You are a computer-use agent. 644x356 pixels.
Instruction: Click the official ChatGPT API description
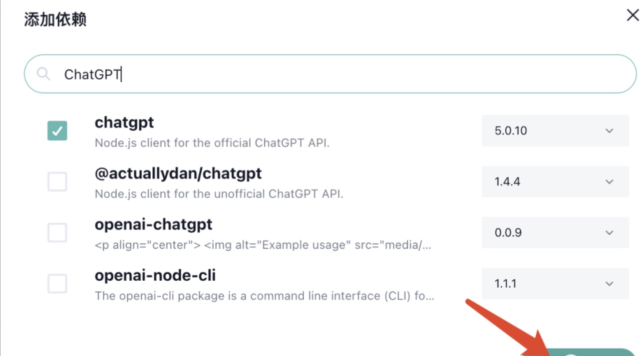(x=212, y=143)
